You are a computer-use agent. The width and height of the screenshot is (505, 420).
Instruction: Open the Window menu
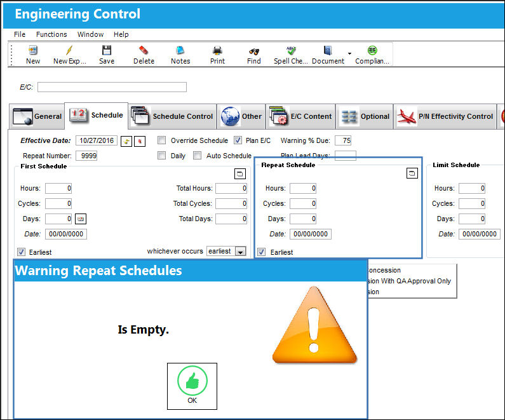point(90,34)
